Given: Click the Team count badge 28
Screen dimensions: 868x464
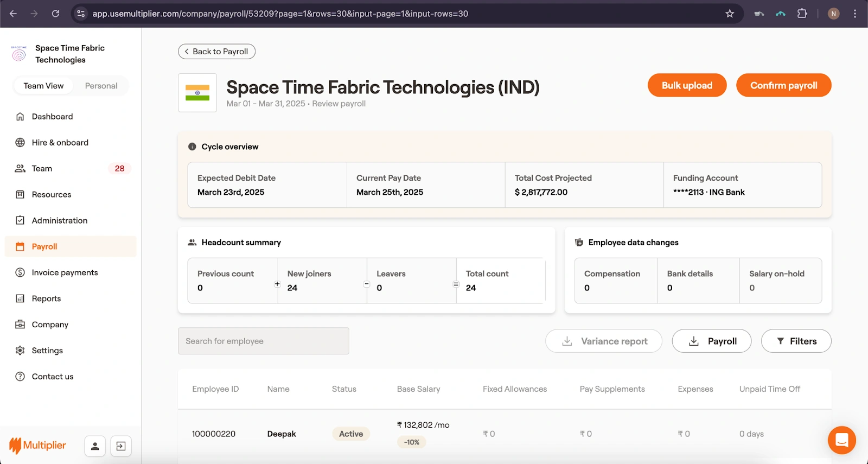Looking at the screenshot, I should coord(119,168).
